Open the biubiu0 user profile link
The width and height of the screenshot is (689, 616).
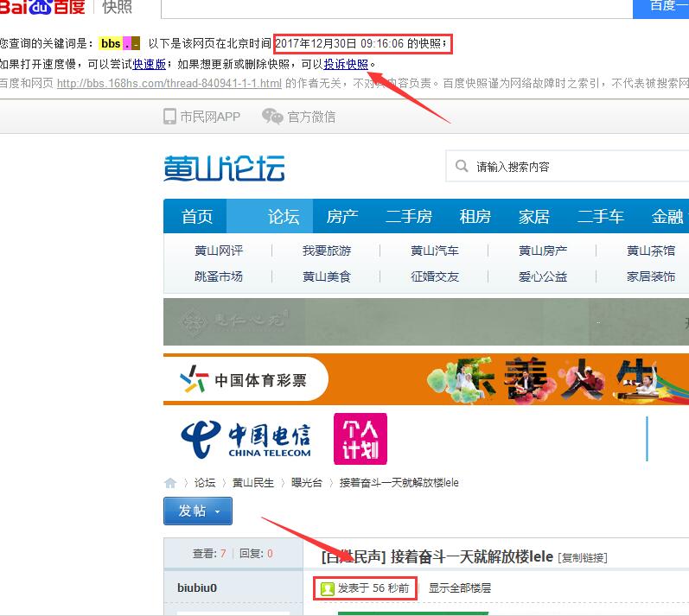[x=197, y=587]
